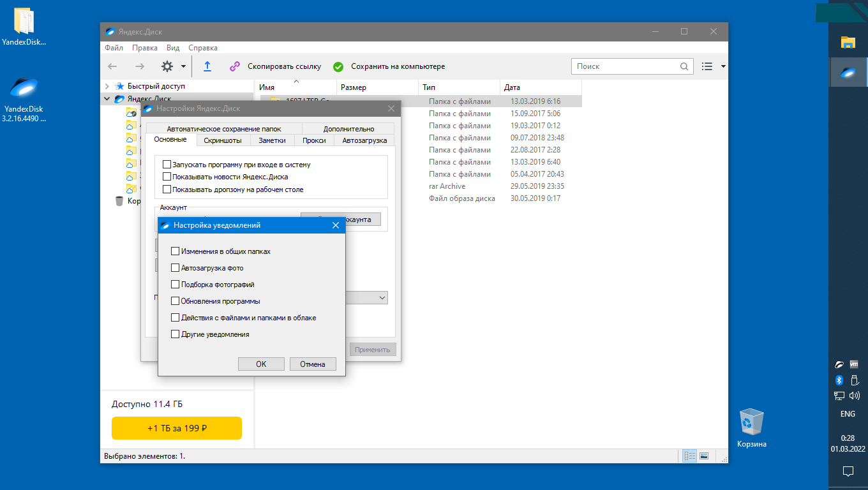Screen dimensions: 868x490
Task: Open the combo box in settings window
Action: click(382, 298)
